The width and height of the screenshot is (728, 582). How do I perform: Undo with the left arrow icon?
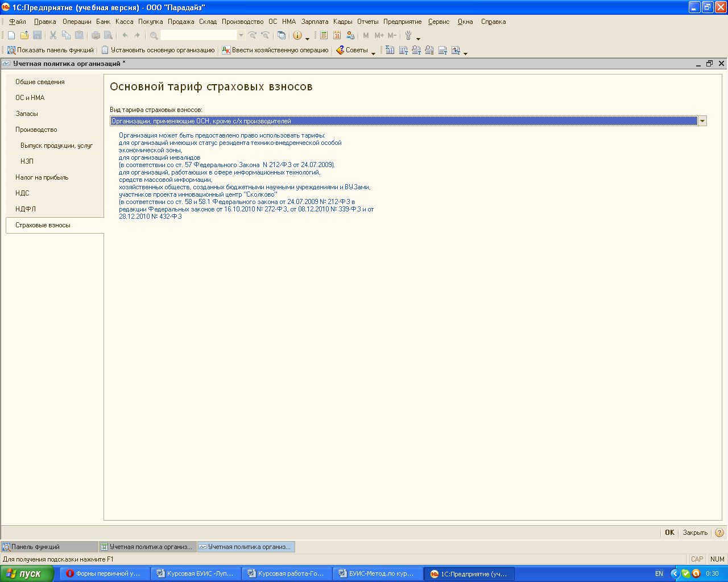point(125,35)
